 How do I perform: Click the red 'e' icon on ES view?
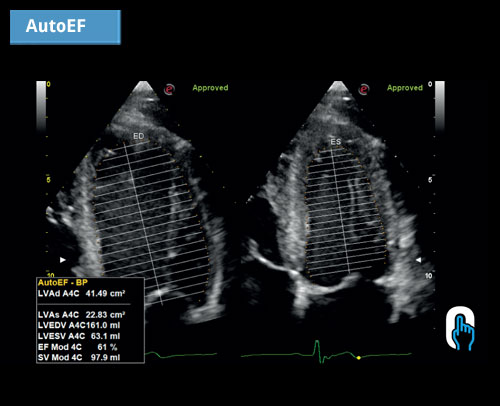[x=364, y=89]
